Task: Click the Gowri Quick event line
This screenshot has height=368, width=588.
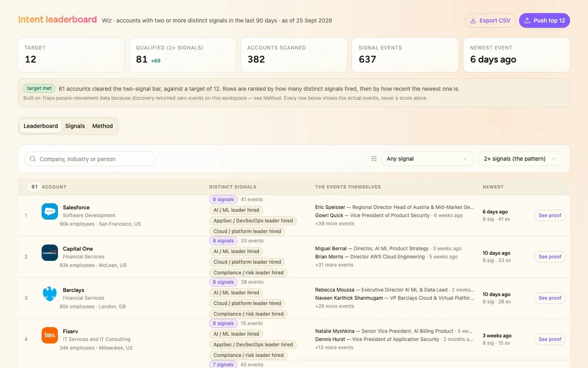Action: point(389,215)
